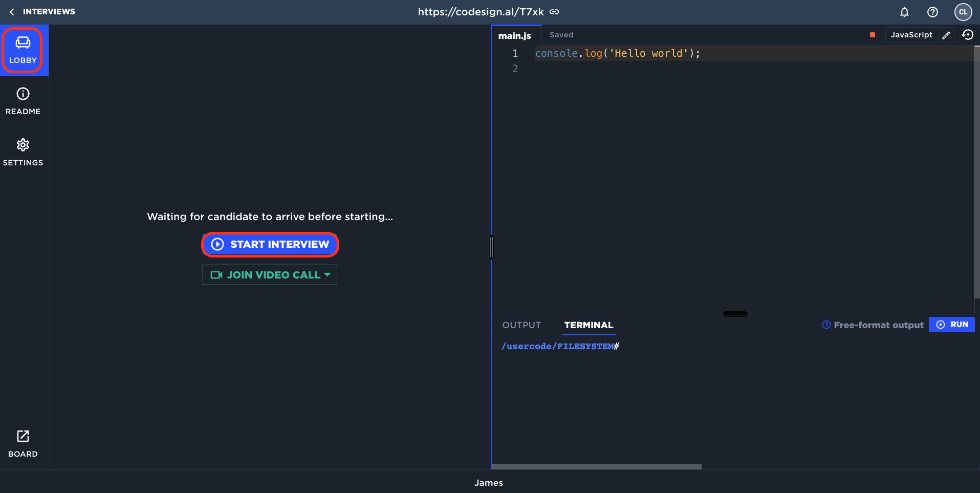
Task: Click the vertical panel divider handle
Action: point(491,247)
